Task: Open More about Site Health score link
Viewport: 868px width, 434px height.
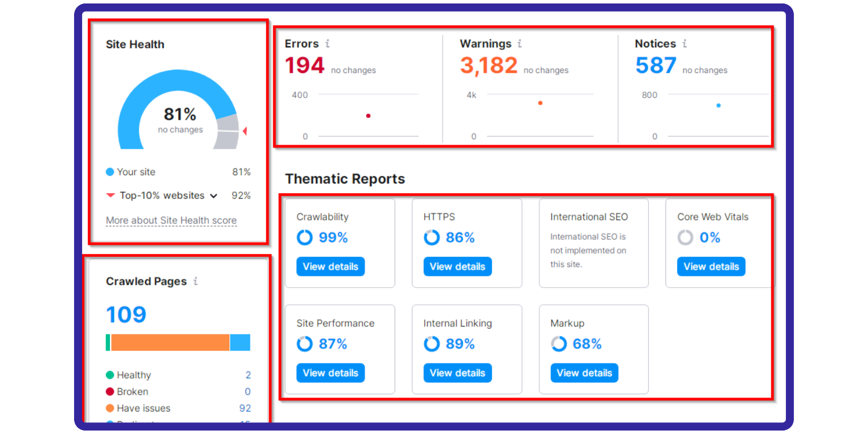Action: 171,220
